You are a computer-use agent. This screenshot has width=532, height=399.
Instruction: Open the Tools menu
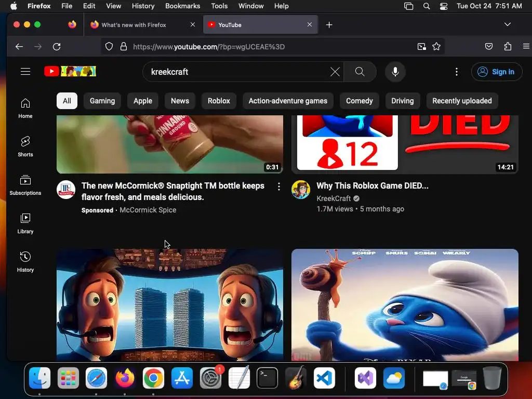(x=219, y=6)
